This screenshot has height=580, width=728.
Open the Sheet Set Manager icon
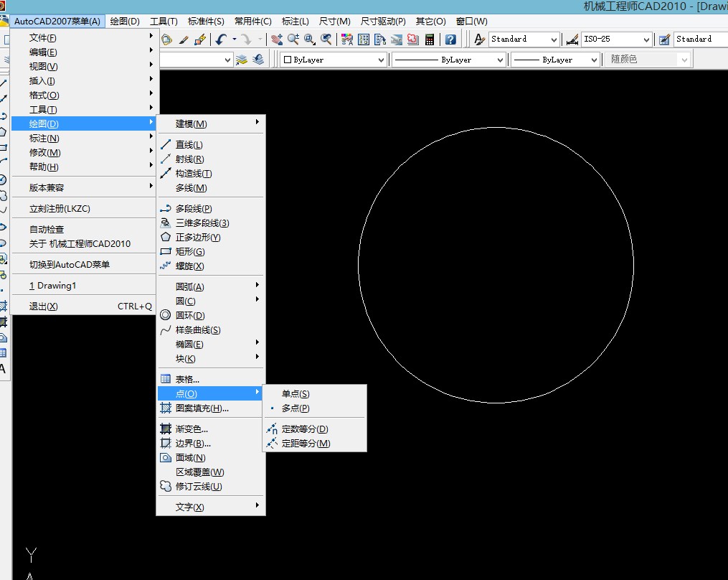[397, 40]
